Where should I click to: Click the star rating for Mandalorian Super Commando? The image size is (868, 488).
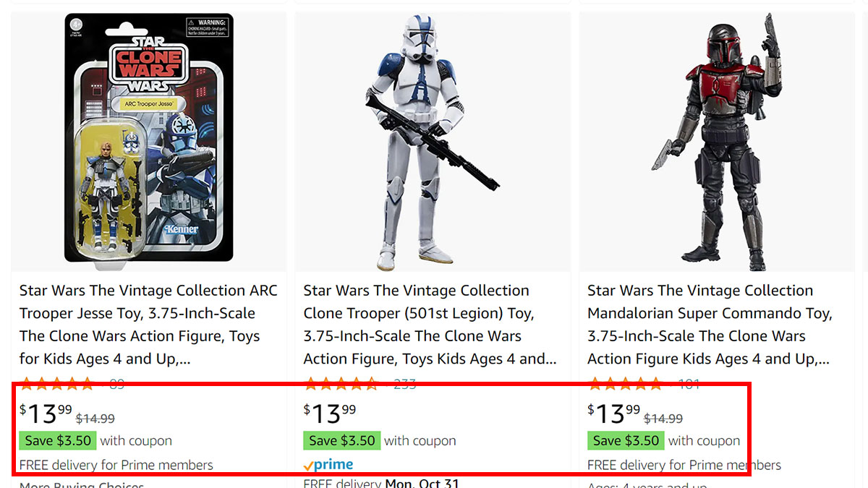click(x=624, y=384)
